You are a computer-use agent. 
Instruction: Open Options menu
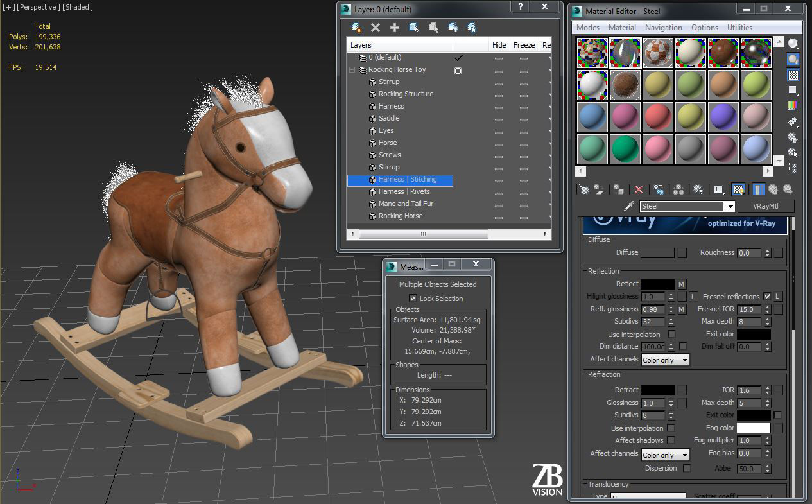[x=704, y=28]
